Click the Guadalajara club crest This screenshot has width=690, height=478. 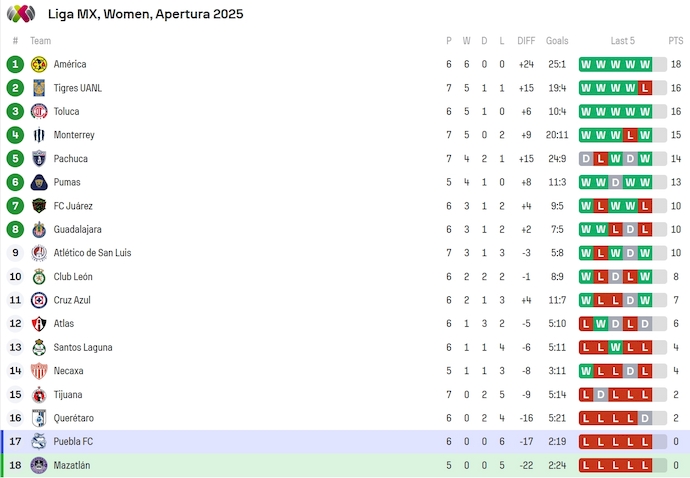point(39,229)
